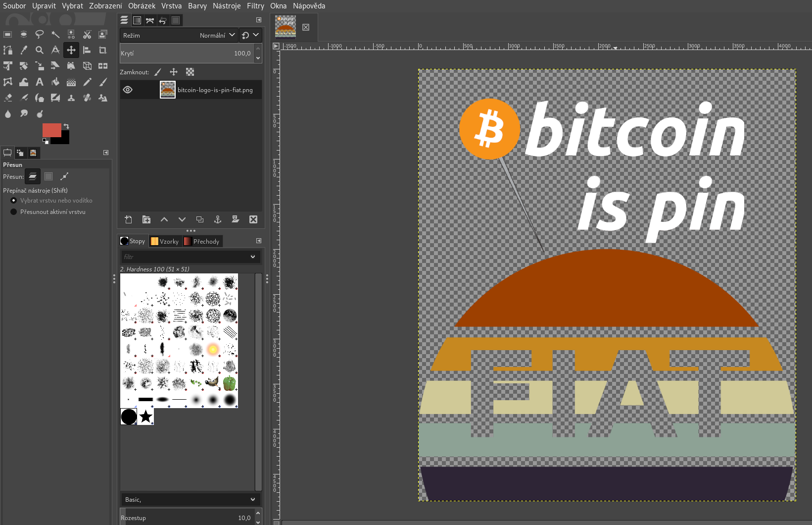This screenshot has height=525, width=812.
Task: Select the Measure compass tool
Action: coord(55,50)
